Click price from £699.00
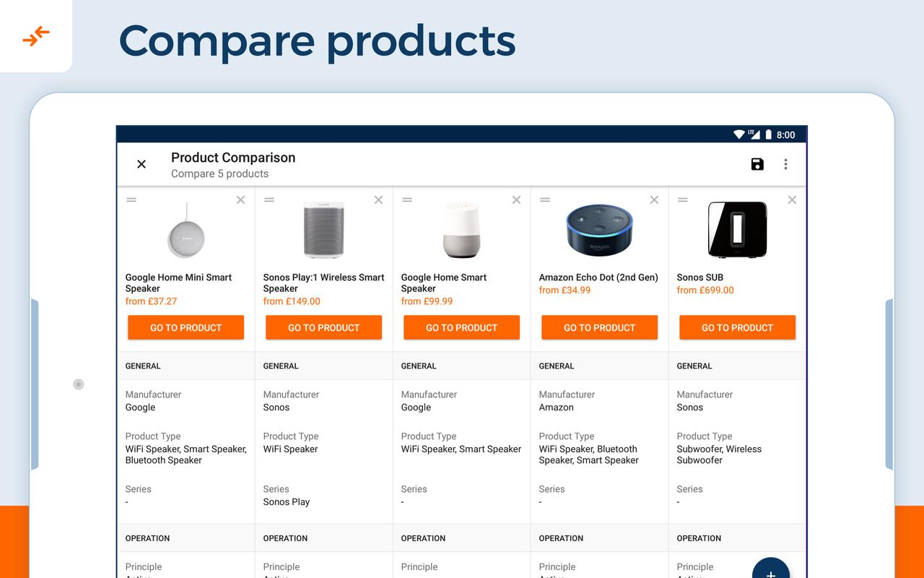Image resolution: width=924 pixels, height=578 pixels. coord(705,290)
